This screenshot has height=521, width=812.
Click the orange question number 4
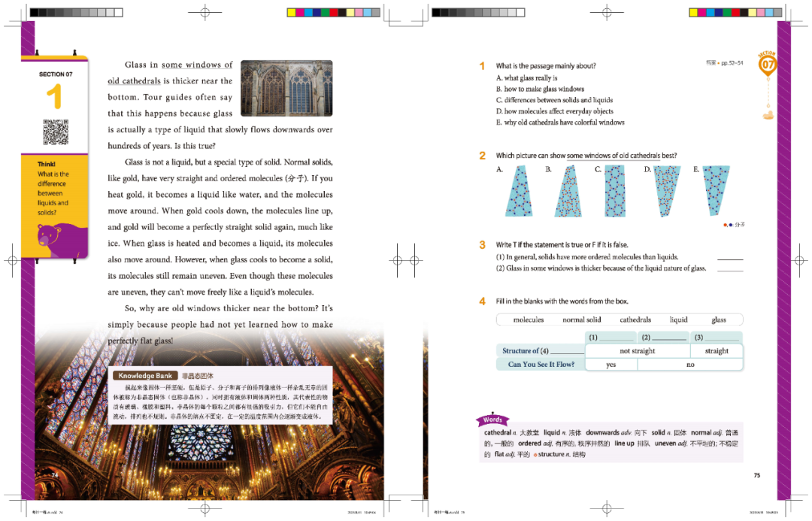(482, 301)
